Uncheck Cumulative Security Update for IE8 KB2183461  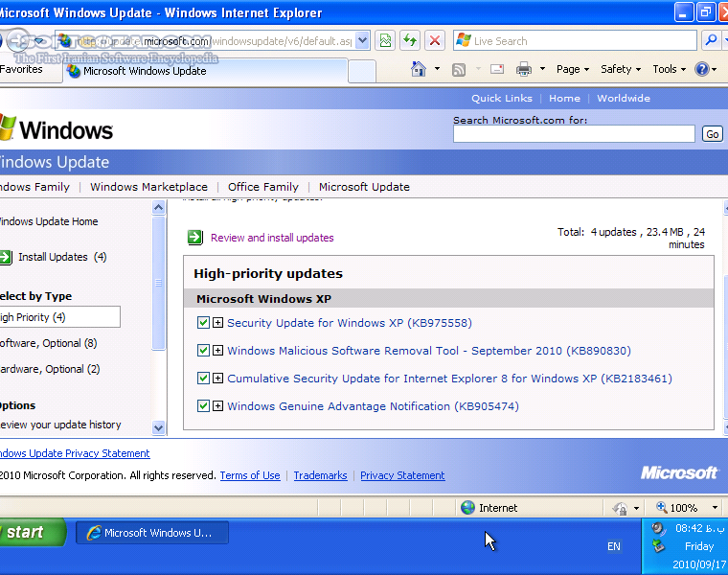click(x=203, y=379)
